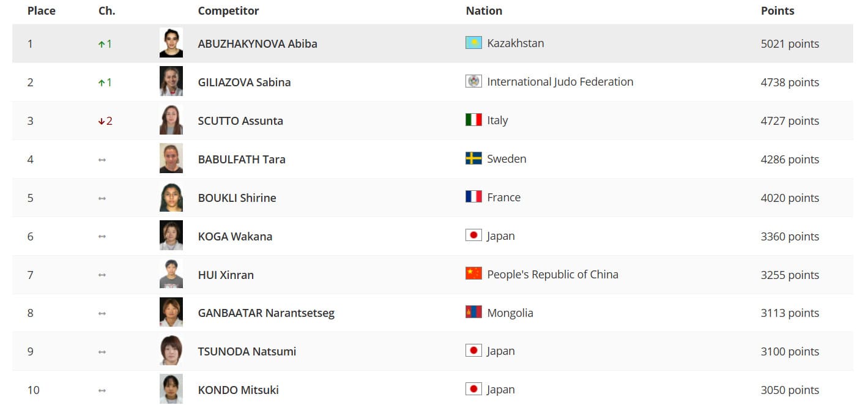The width and height of the screenshot is (868, 405).
Task: Click the Kazakhstan flag icon
Action: [473, 43]
